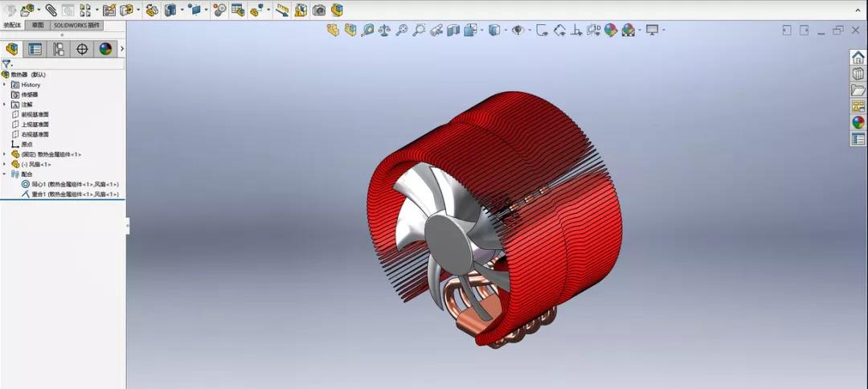The width and height of the screenshot is (868, 389).
Task: Open the filter dropdown above the tree
Action: coord(7,64)
